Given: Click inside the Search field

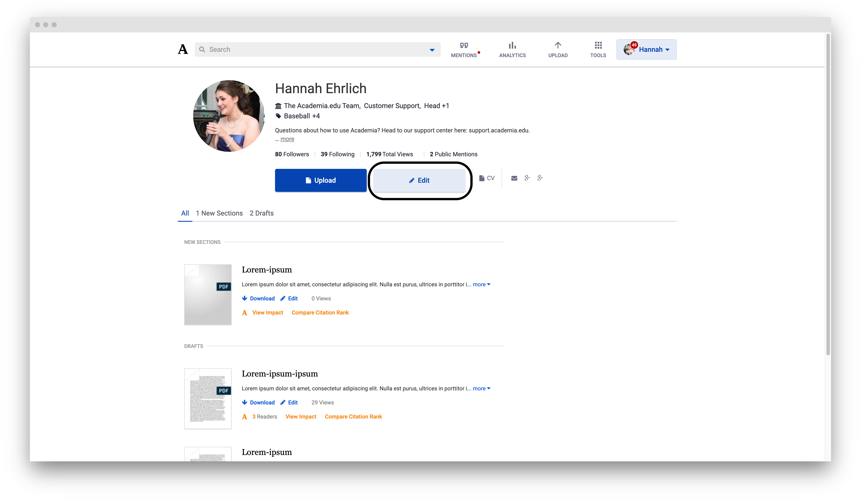Looking at the screenshot, I should (x=307, y=49).
